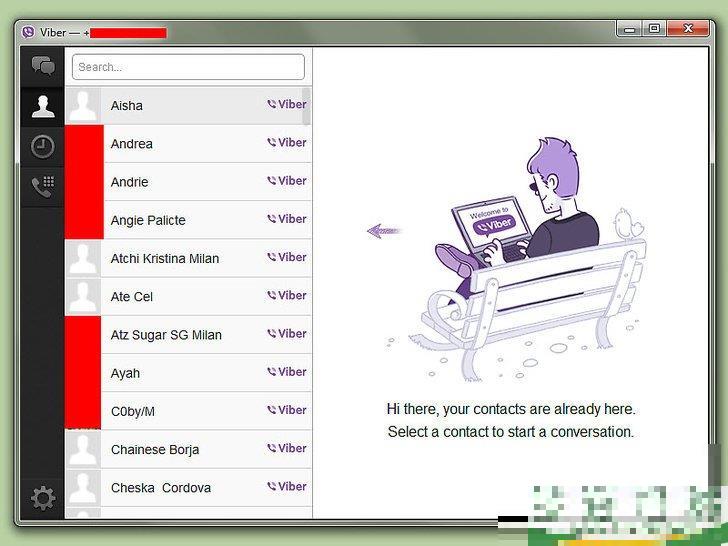728x546 pixels.
Task: Select contact name Andrea
Action: [132, 144]
